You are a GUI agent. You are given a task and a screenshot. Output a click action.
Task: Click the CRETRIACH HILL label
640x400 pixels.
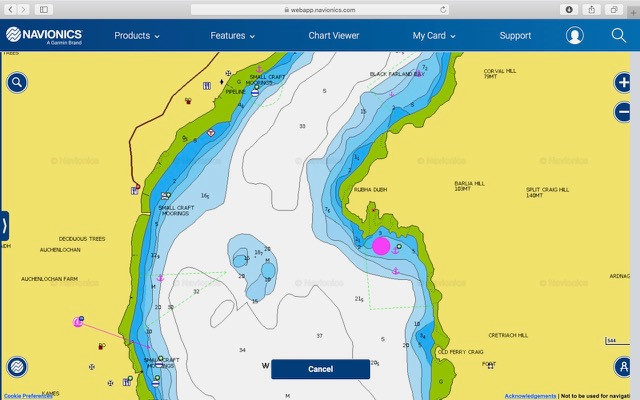(508, 336)
